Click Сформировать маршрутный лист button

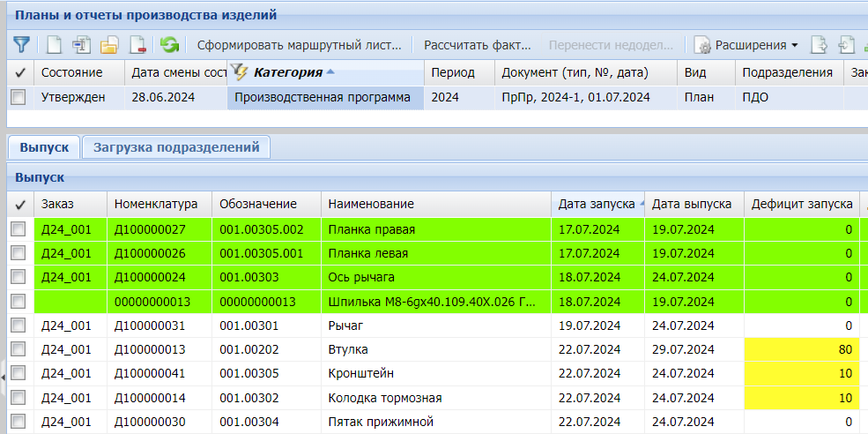click(x=299, y=44)
